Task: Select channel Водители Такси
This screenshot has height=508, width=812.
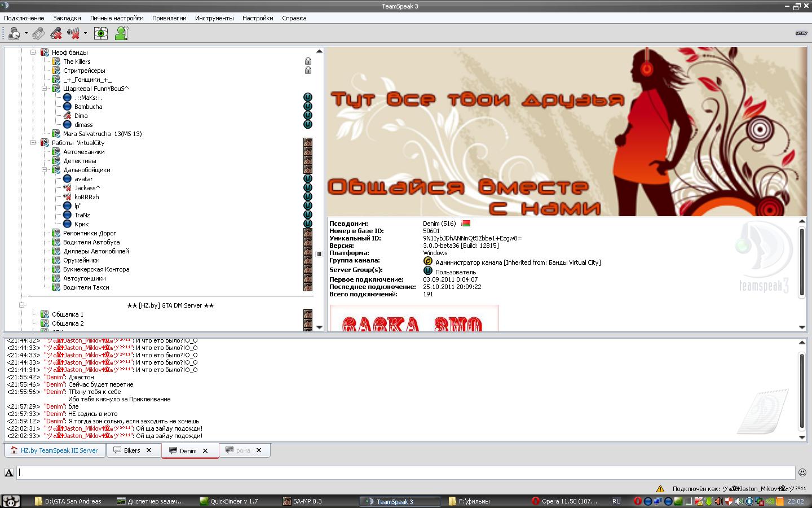Action: (x=86, y=287)
